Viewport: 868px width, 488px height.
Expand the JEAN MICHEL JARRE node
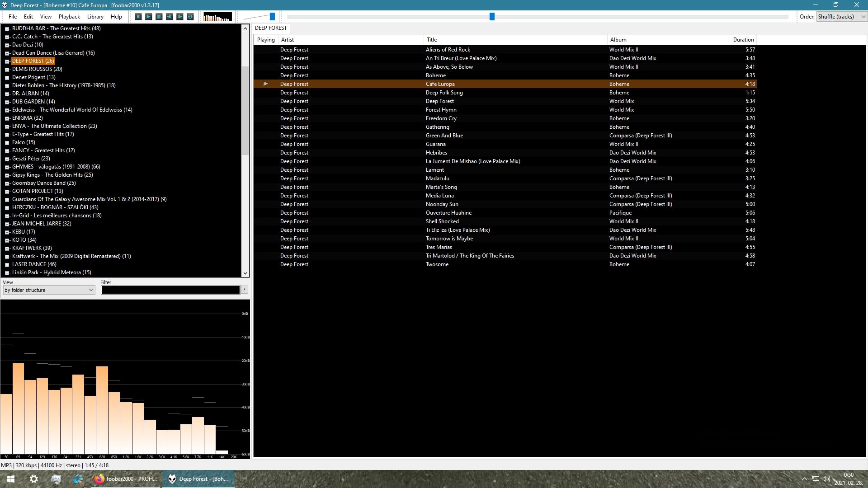click(x=7, y=224)
